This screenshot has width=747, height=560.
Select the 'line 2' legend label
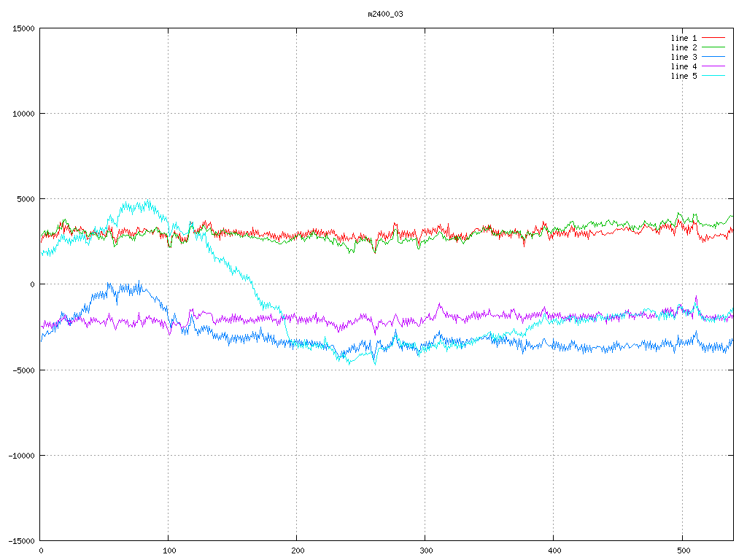tap(684, 47)
